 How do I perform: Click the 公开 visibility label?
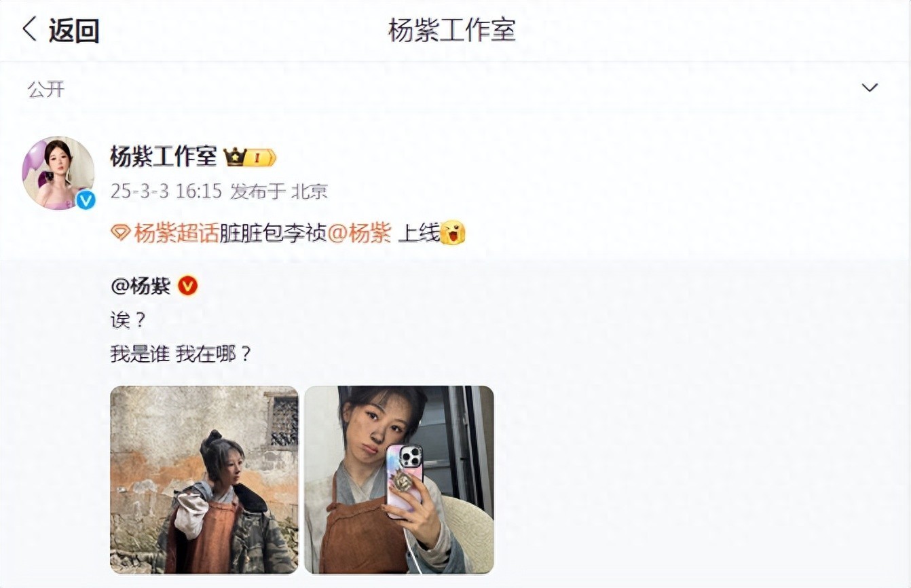(x=46, y=89)
